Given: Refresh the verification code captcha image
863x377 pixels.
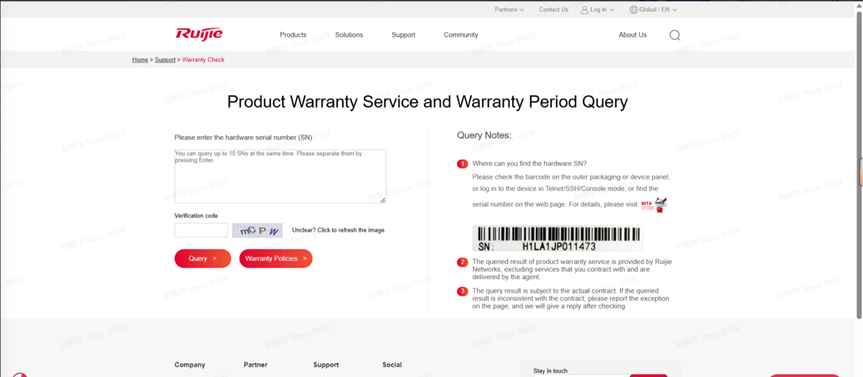Looking at the screenshot, I should click(x=257, y=230).
